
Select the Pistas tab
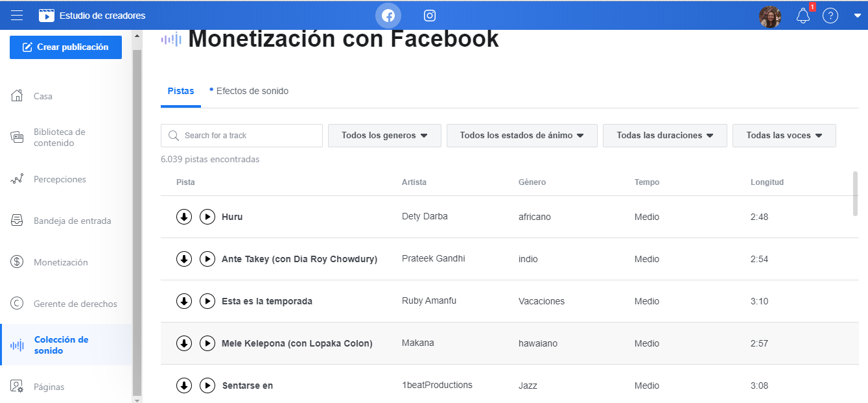pyautogui.click(x=181, y=92)
